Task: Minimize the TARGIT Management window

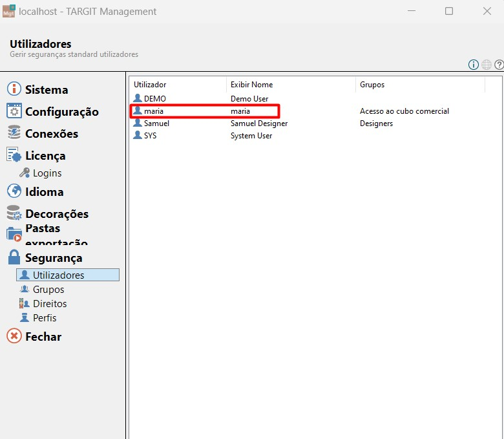Action: pos(412,11)
